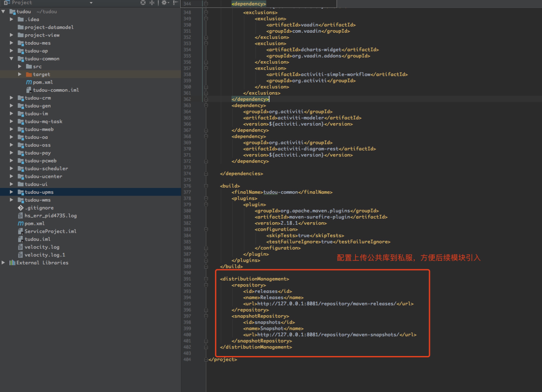Screen dimensions: 542x392
Task: Click the closing dependency tag at line 362
Action: click(x=250, y=99)
